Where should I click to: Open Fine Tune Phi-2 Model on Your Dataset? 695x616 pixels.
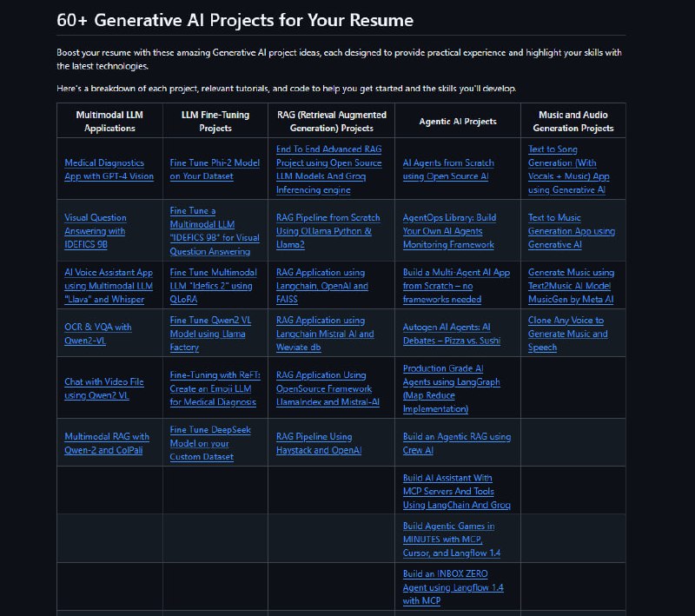click(x=215, y=169)
